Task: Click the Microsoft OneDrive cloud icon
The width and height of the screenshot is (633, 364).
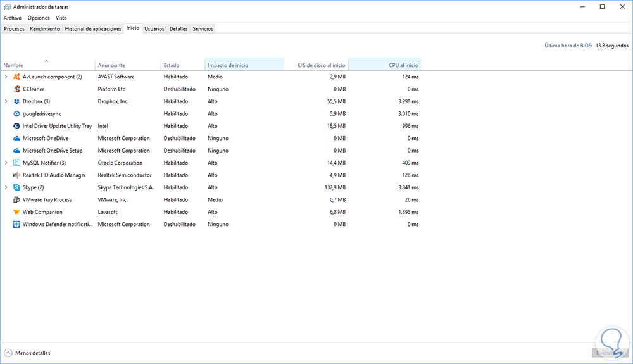Action: click(x=16, y=139)
